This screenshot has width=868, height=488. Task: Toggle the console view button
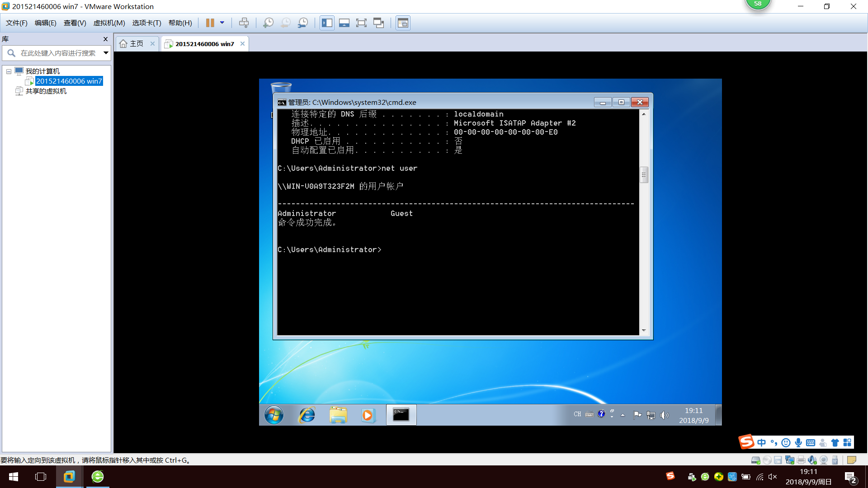point(403,23)
